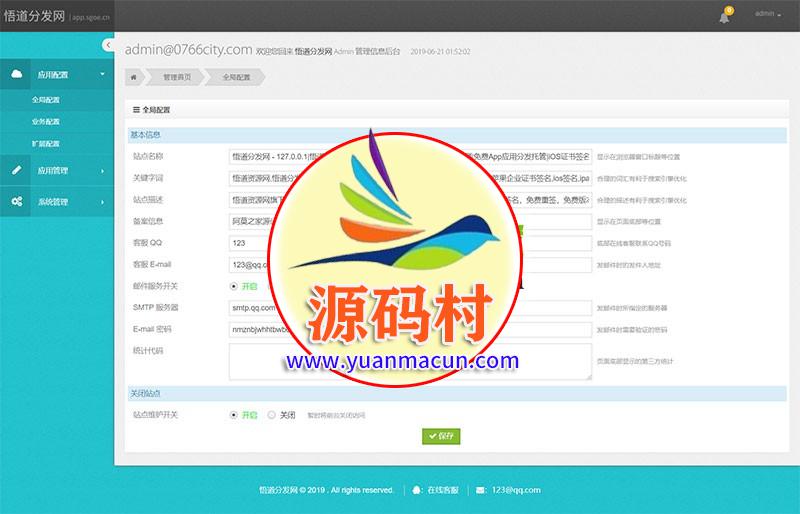This screenshot has height=514, width=800.
Task: Open 扩展配置 in the sidebar
Action: 46,144
